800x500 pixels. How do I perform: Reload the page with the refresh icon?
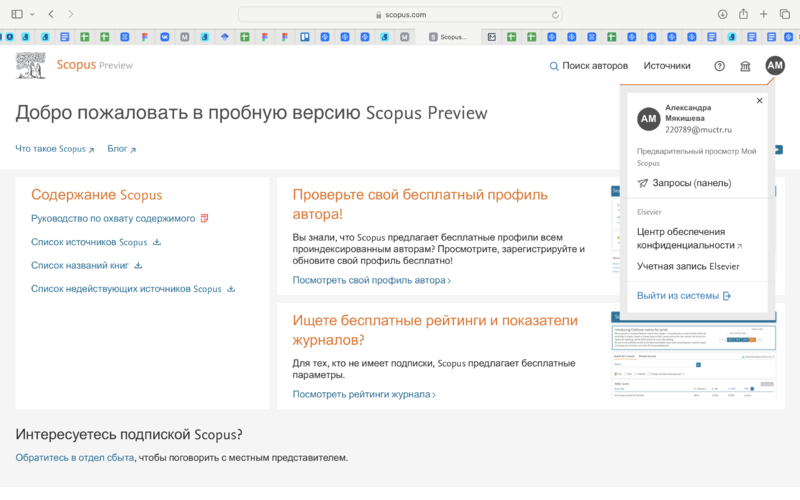[555, 15]
